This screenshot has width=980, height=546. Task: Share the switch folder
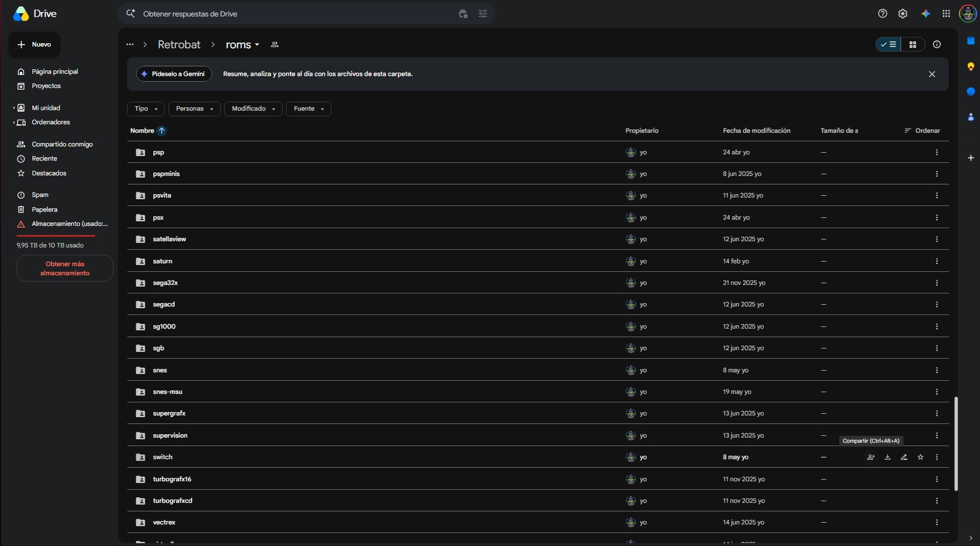click(871, 457)
